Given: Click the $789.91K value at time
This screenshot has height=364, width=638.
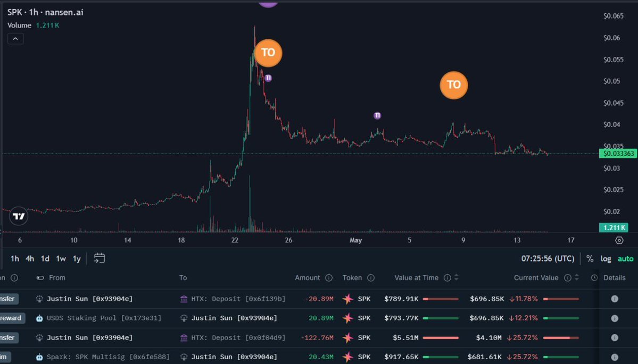Looking at the screenshot, I should [401, 299].
